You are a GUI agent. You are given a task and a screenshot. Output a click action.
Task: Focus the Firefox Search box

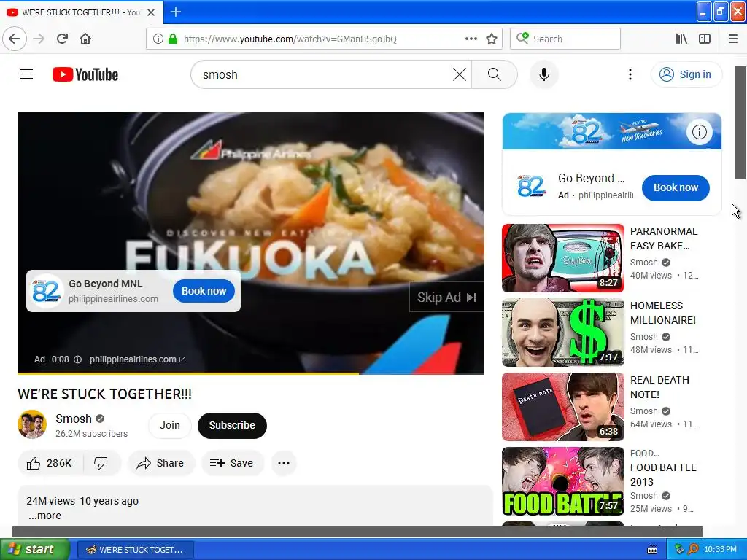(565, 39)
